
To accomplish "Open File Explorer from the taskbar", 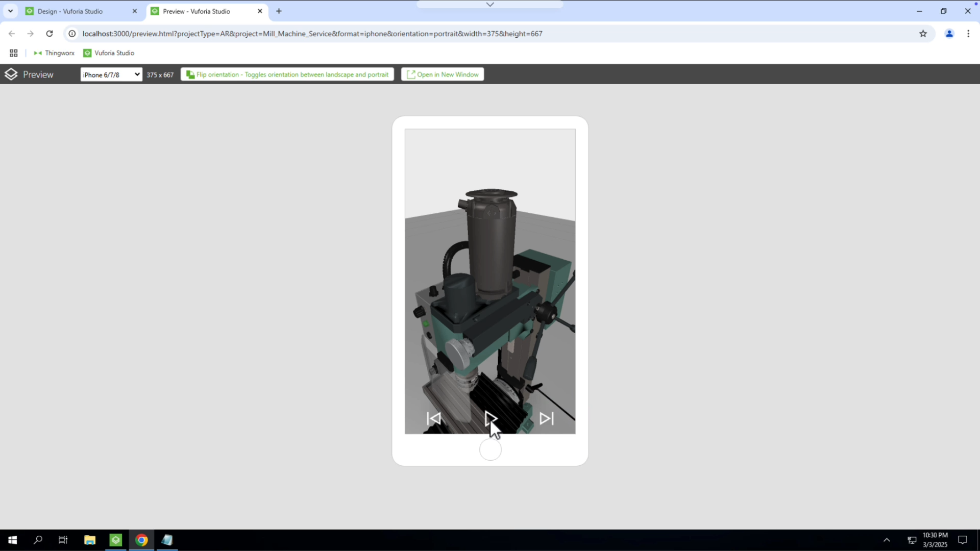I will point(90,540).
